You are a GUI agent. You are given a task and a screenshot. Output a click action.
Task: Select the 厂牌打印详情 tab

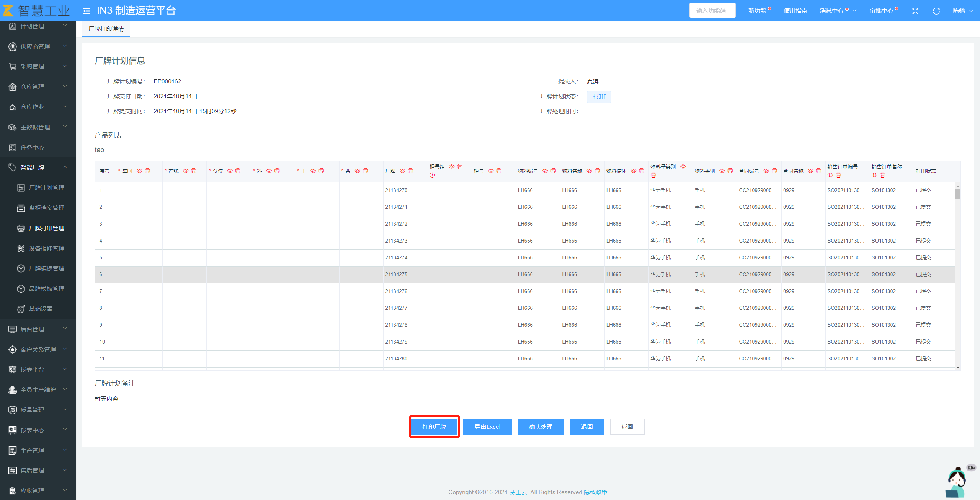pyautogui.click(x=106, y=29)
